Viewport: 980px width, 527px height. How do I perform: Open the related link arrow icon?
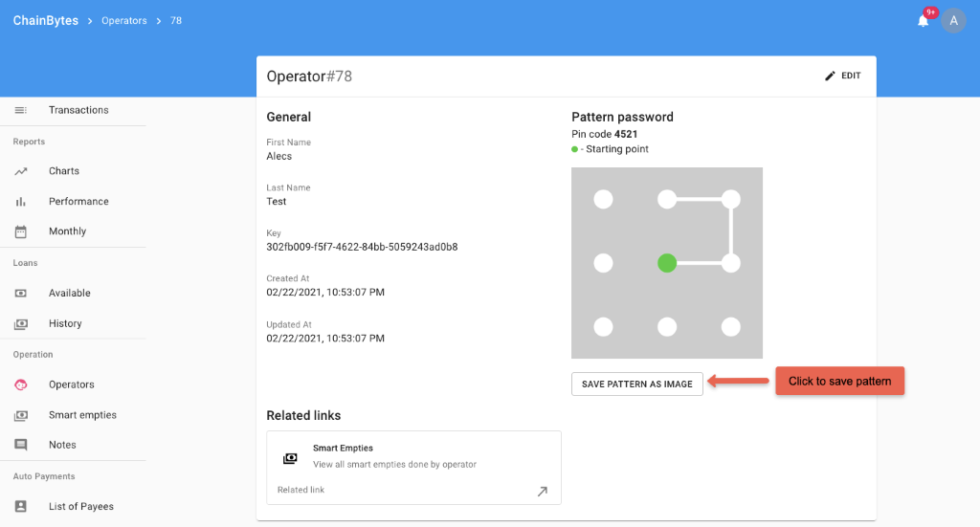543,492
